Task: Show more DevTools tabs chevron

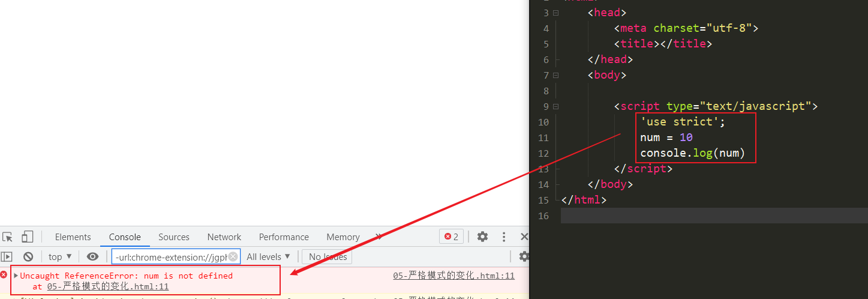Action: [379, 237]
